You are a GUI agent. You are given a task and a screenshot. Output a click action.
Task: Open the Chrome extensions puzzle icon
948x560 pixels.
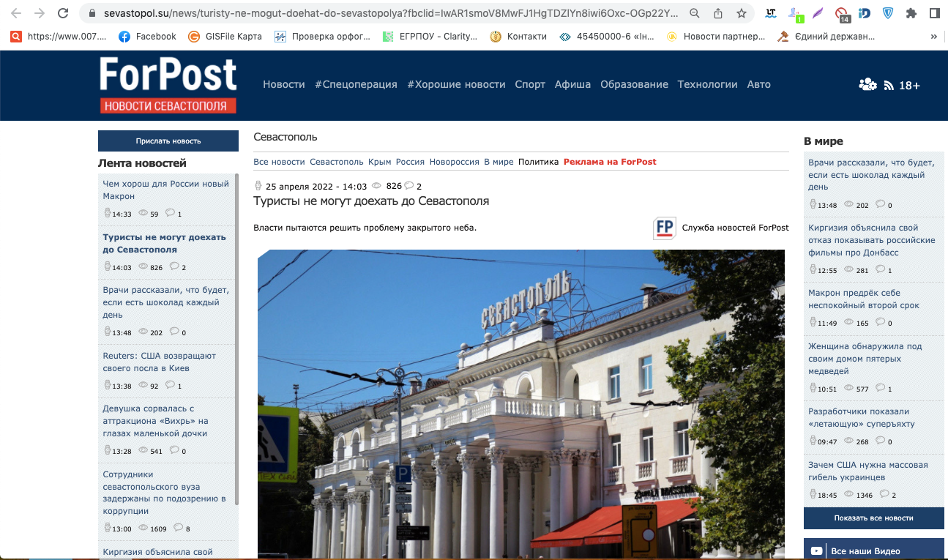(x=911, y=13)
